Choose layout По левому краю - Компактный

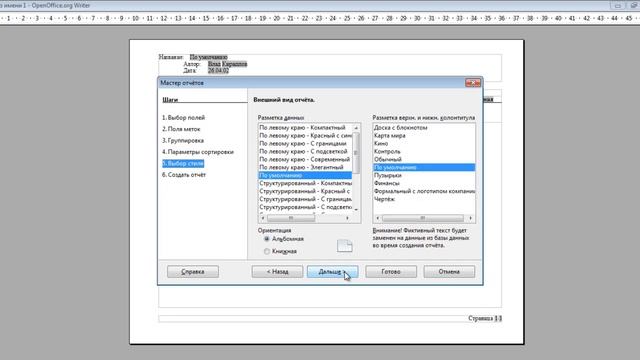click(305, 128)
